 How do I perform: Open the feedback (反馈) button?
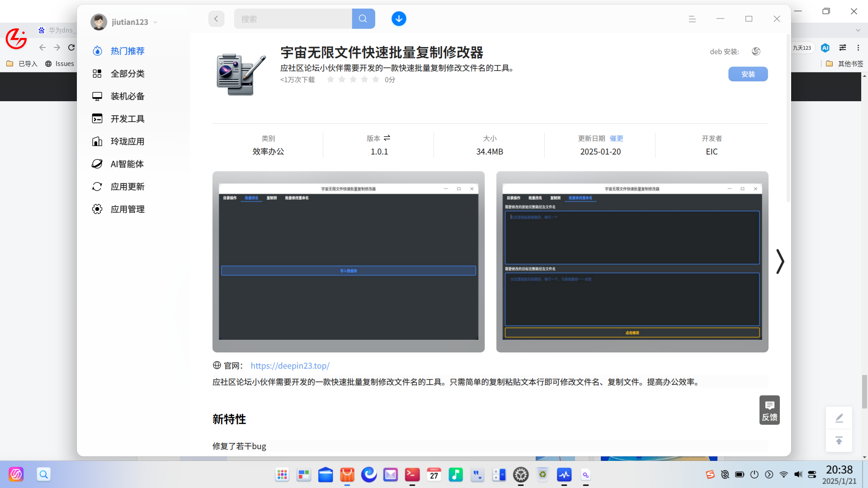click(x=769, y=410)
